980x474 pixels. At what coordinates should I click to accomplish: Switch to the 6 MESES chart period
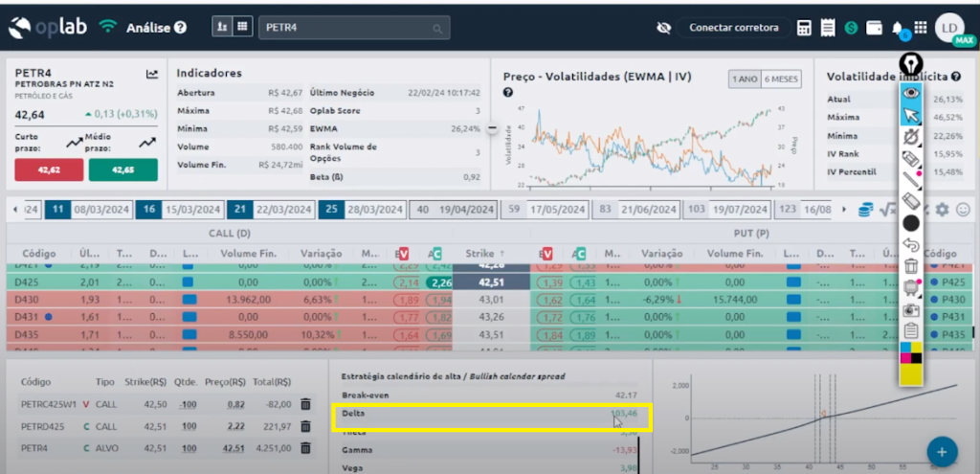click(x=782, y=79)
